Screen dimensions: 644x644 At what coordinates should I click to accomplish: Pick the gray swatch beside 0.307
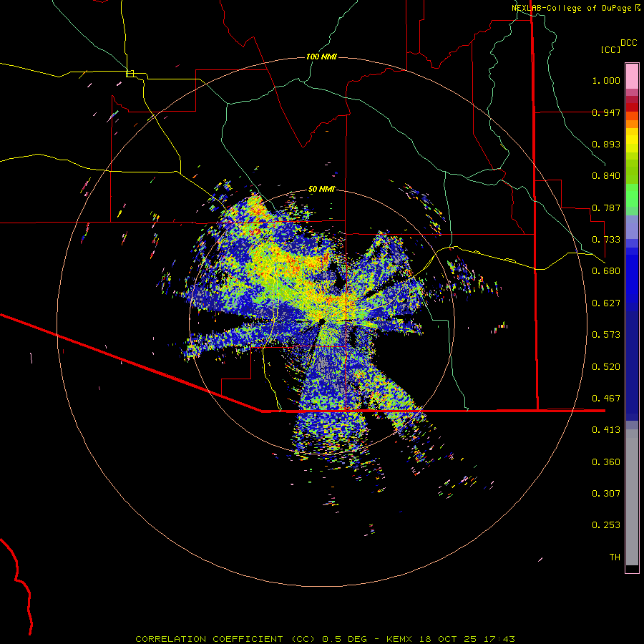pos(632,497)
